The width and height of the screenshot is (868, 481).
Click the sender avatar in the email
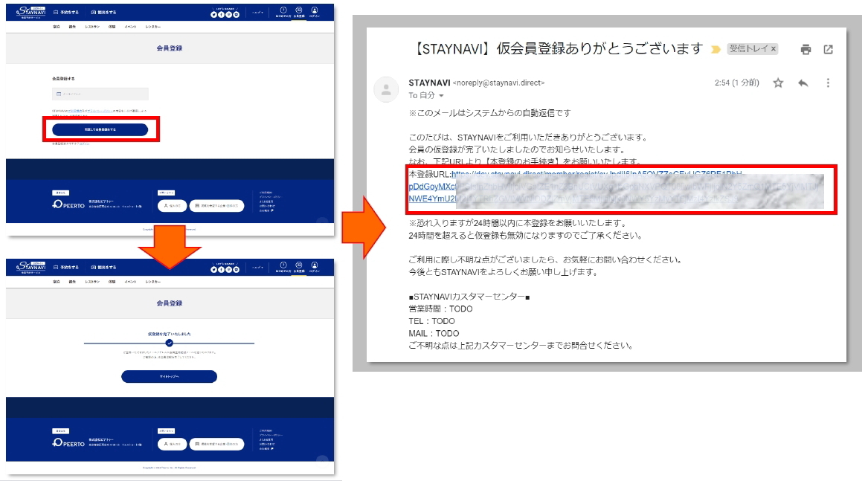(x=386, y=90)
